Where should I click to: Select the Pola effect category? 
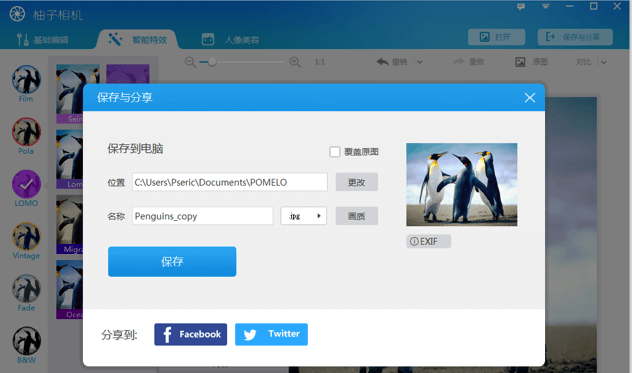point(26,136)
